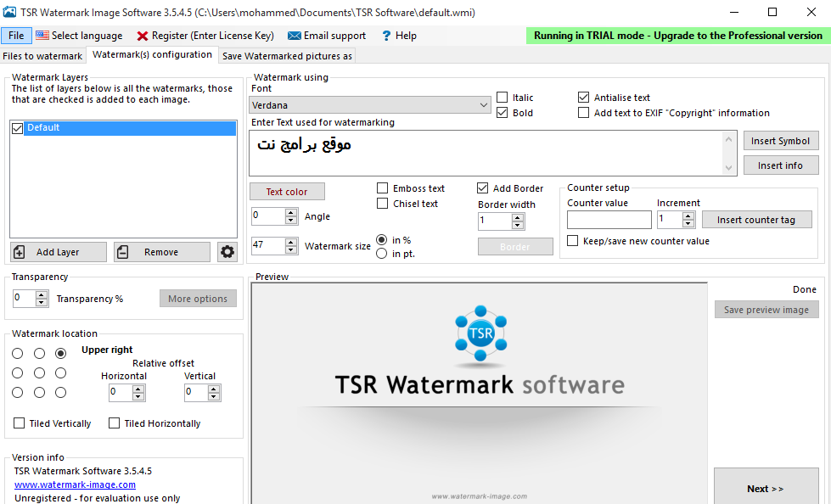The width and height of the screenshot is (831, 504).
Task: Select lower right watermark location
Action: click(x=61, y=393)
